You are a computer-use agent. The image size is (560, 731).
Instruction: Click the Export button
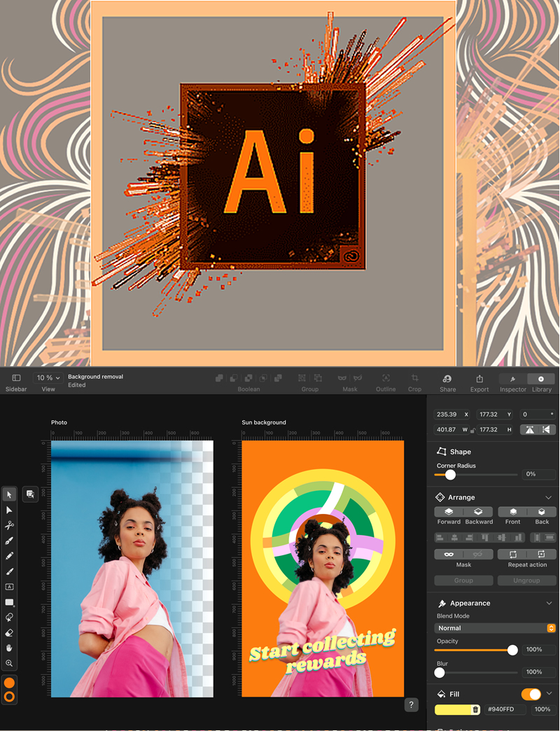pyautogui.click(x=479, y=379)
